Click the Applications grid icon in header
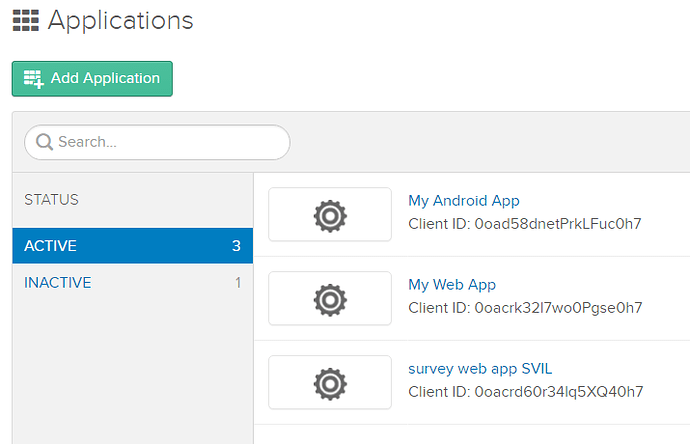Screen dimensions: 690x444 25,20
